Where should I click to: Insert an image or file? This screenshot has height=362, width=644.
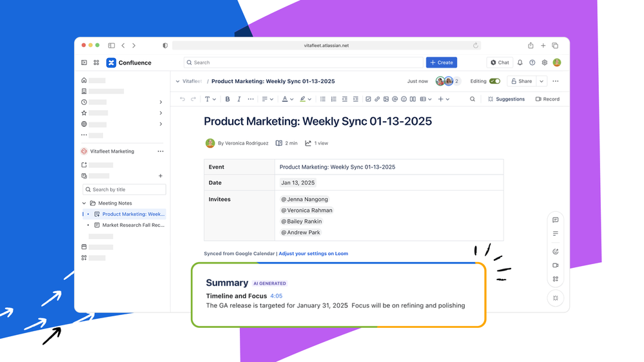386,99
